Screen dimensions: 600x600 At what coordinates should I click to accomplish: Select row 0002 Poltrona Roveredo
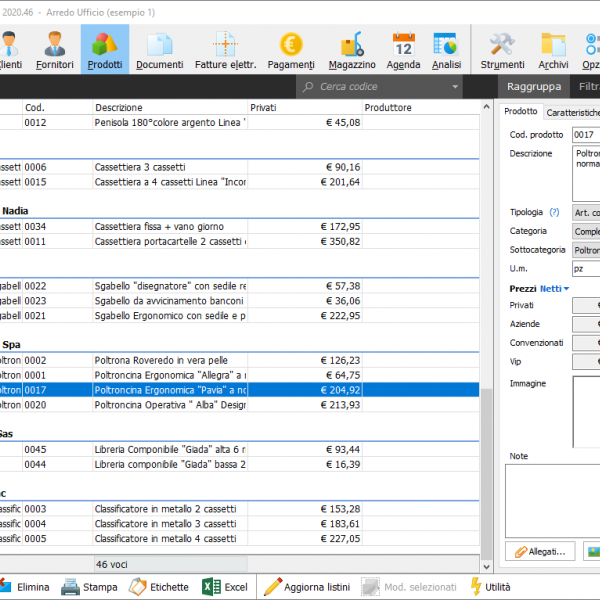tap(240, 360)
